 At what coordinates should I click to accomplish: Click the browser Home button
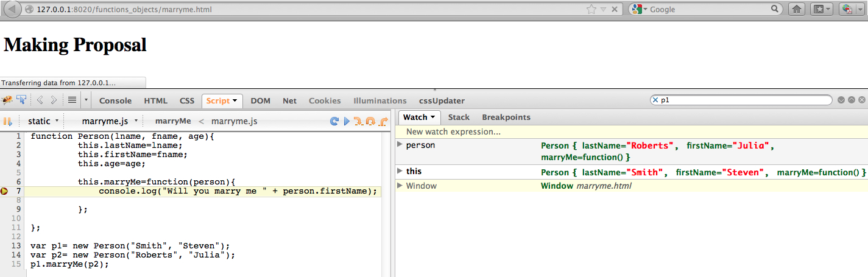tap(796, 9)
